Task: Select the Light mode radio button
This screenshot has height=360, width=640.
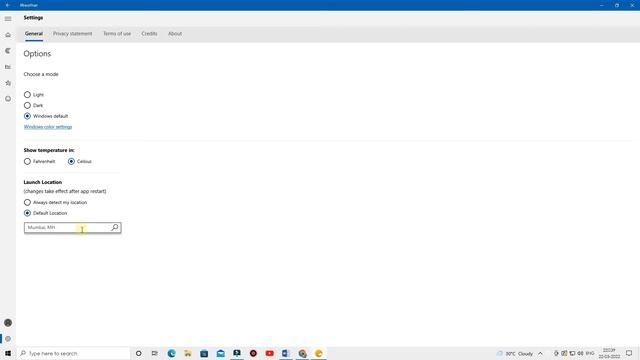Action: 27,95
